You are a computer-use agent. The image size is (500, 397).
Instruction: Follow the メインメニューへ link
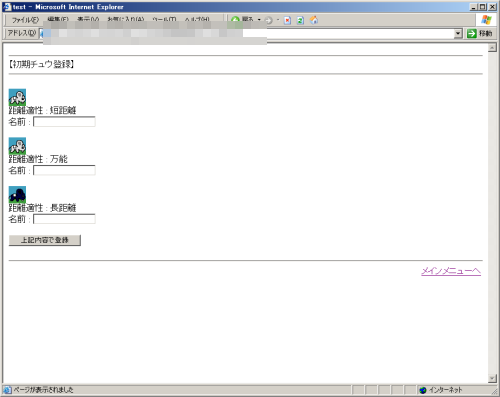click(451, 271)
